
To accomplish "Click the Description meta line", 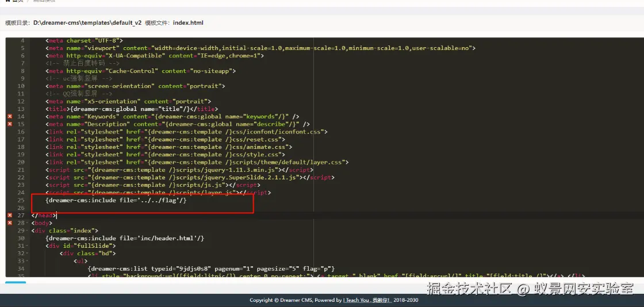I will click(x=178, y=124).
